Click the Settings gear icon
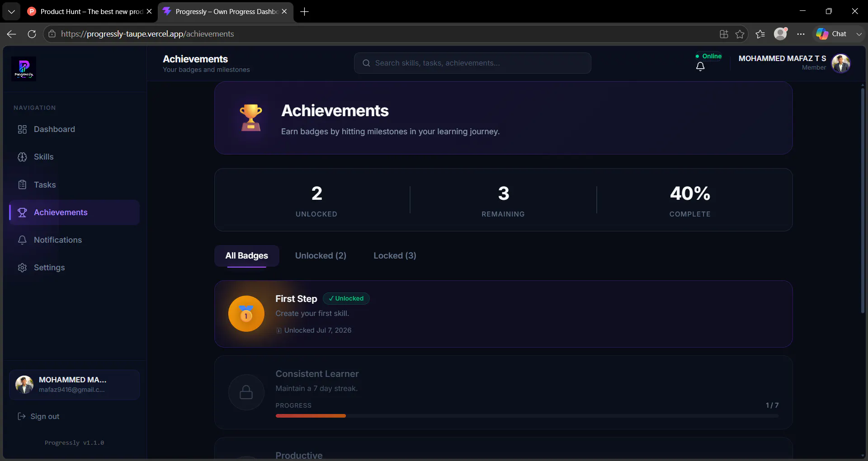The width and height of the screenshot is (868, 461). pyautogui.click(x=22, y=268)
